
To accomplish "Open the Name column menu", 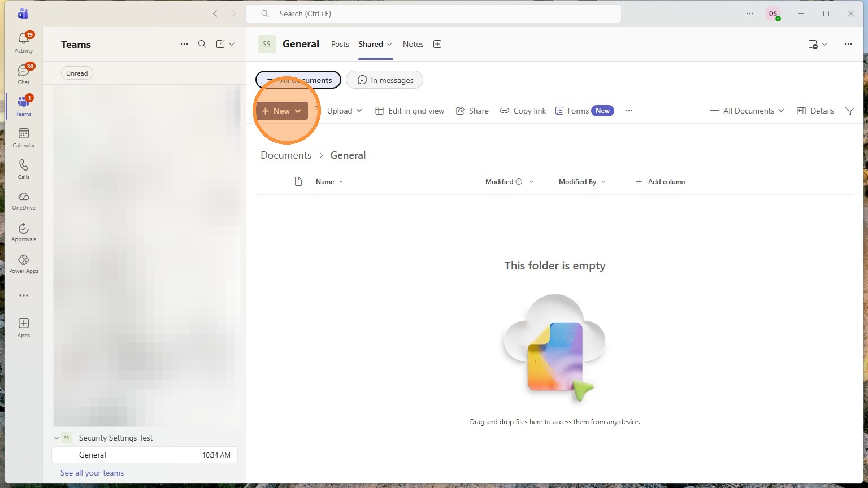I will tap(329, 182).
